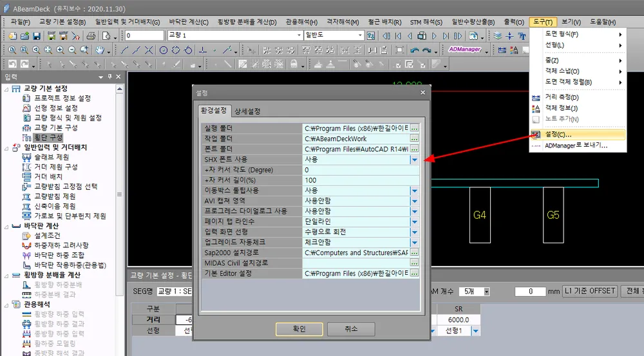The height and width of the screenshot is (356, 644).
Task: Enable the endpoint snap icon
Action: (x=125, y=50)
